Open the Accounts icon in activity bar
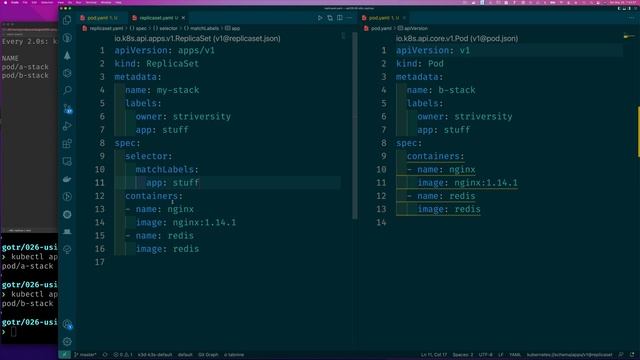The height and width of the screenshot is (360, 640). (x=67, y=324)
